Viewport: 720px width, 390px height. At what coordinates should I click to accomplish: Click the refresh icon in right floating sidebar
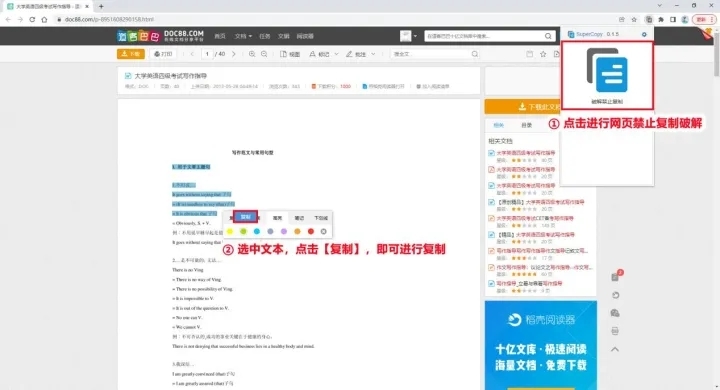pyautogui.click(x=615, y=295)
